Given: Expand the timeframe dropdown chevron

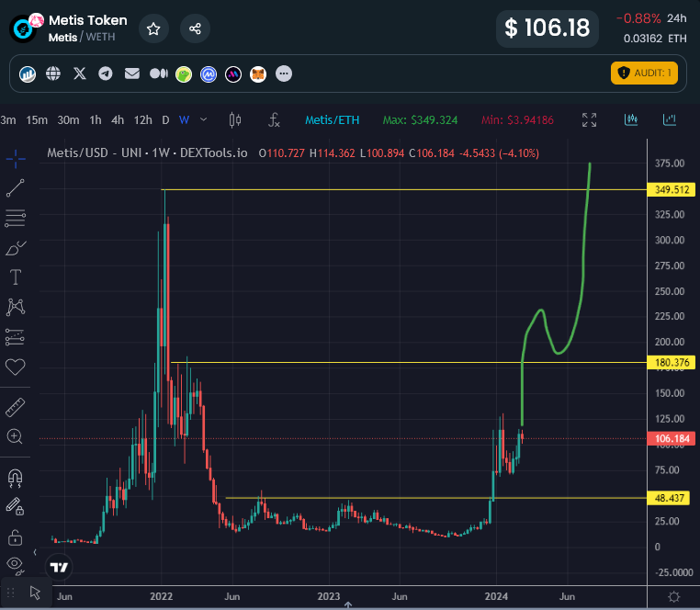Looking at the screenshot, I should pos(204,119).
